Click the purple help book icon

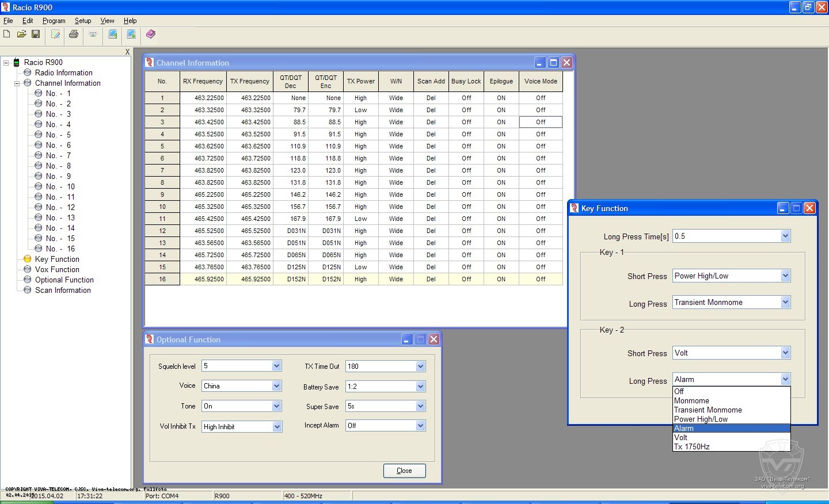[x=151, y=35]
